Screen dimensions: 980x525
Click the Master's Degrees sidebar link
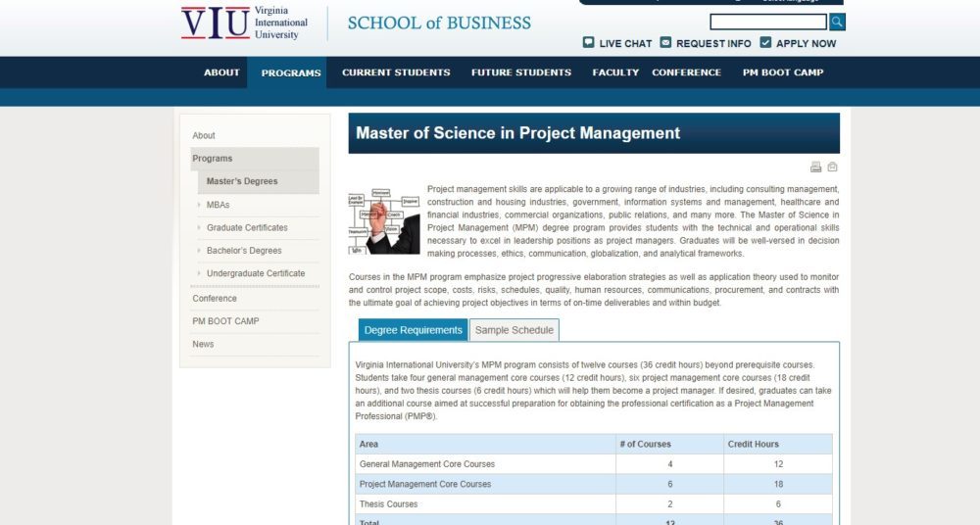242,181
